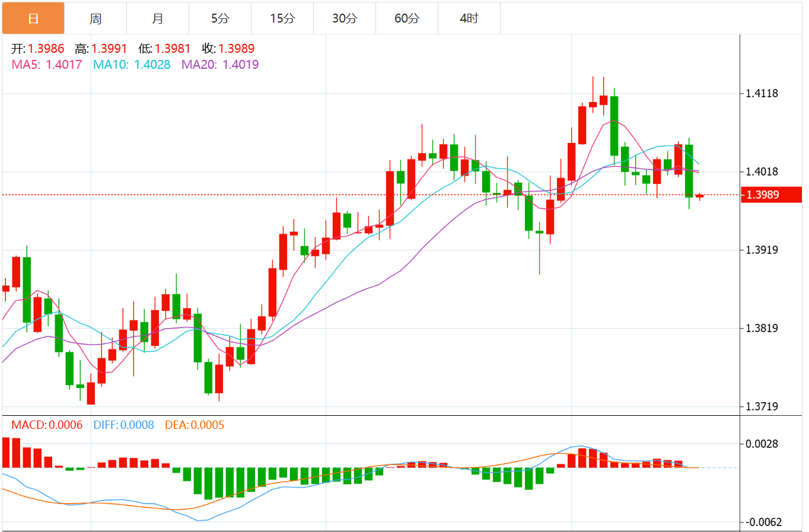Click the low price 1.3981 value

(x=173, y=49)
